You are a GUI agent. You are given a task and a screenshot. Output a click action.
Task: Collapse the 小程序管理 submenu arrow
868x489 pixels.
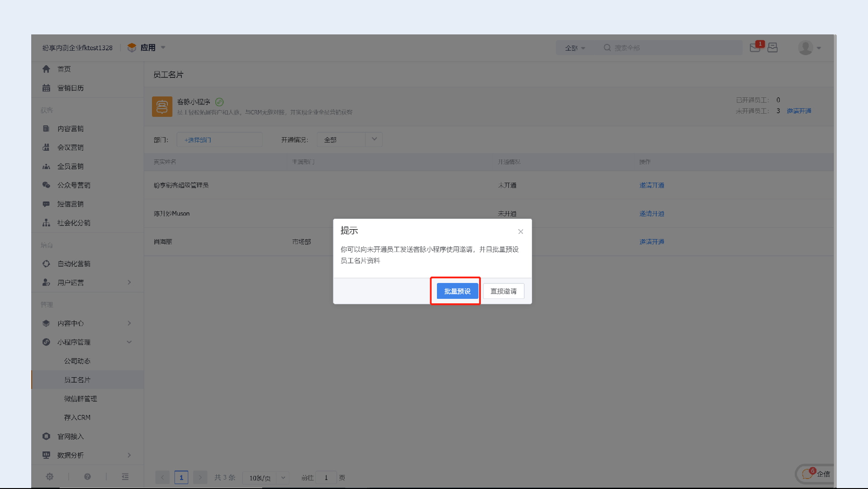click(x=129, y=342)
